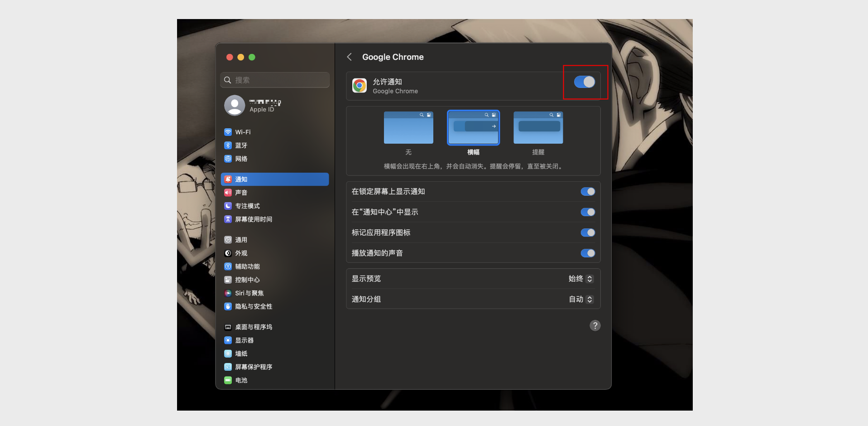
Task: Click the Privacy (隐私与安全性) hand icon
Action: tap(228, 306)
